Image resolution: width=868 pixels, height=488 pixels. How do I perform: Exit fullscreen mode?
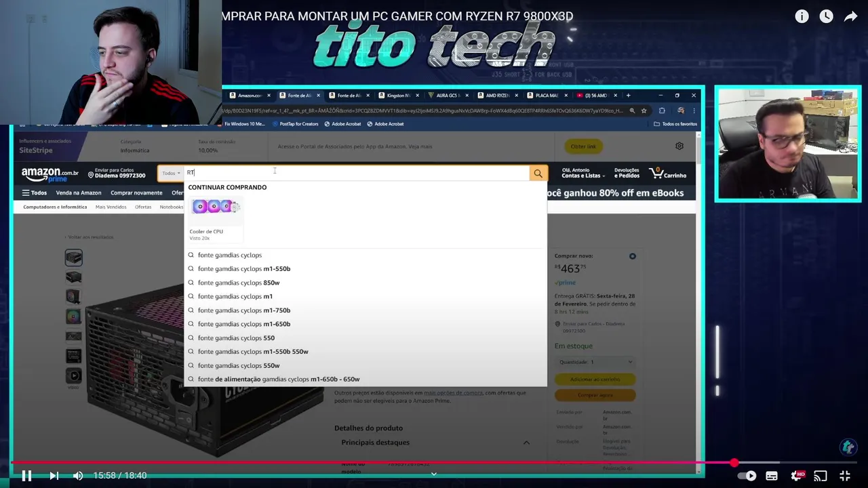845,476
